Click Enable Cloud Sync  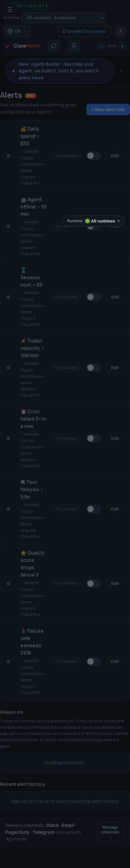(84, 31)
